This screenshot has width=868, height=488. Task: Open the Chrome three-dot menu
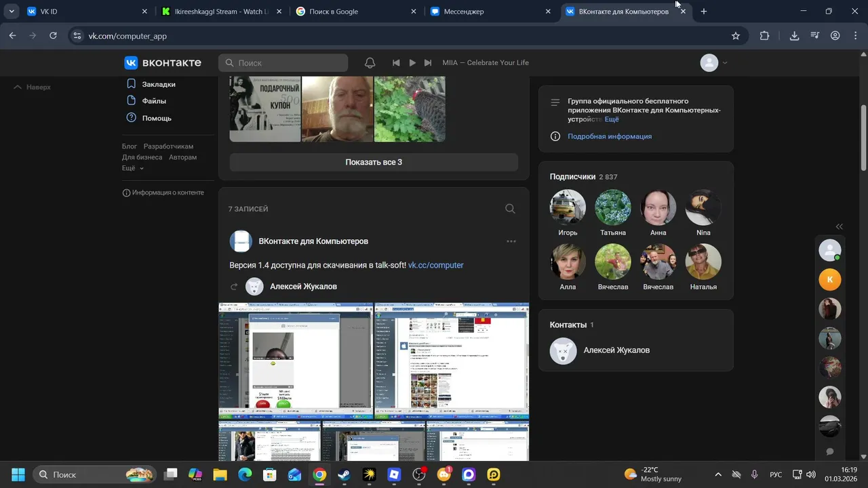pos(856,36)
